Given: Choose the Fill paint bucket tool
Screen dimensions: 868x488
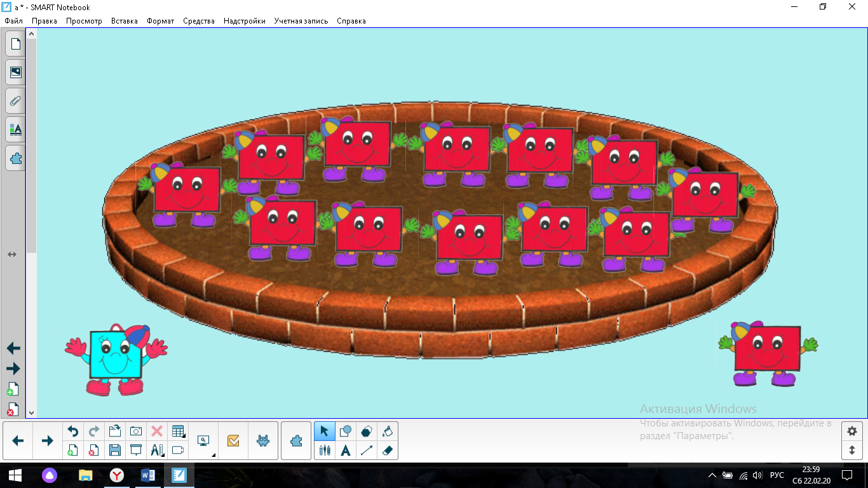Looking at the screenshot, I should [x=388, y=431].
